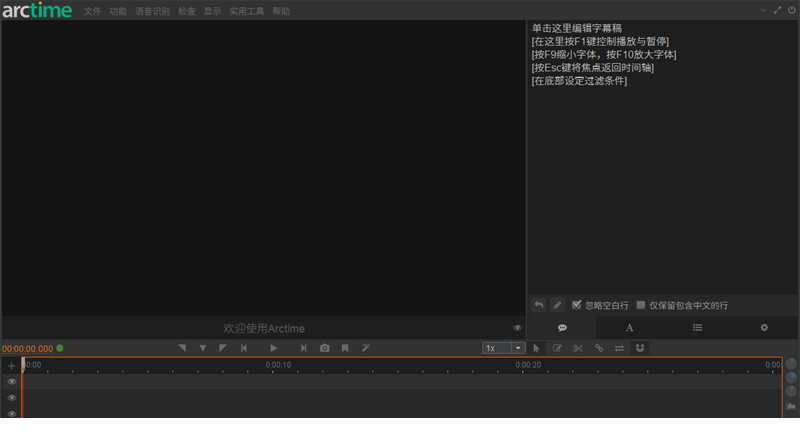The image size is (800, 434).
Task: Open the 文件 menu
Action: point(92,11)
